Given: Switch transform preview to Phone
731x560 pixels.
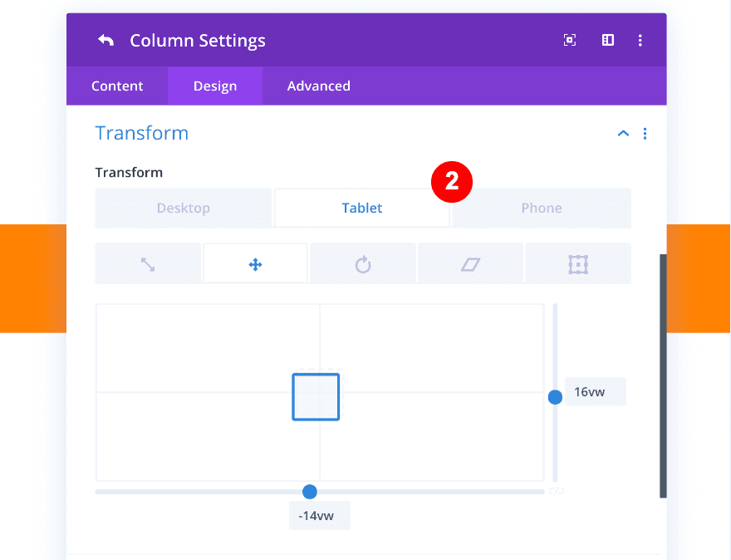Looking at the screenshot, I should coord(542,208).
